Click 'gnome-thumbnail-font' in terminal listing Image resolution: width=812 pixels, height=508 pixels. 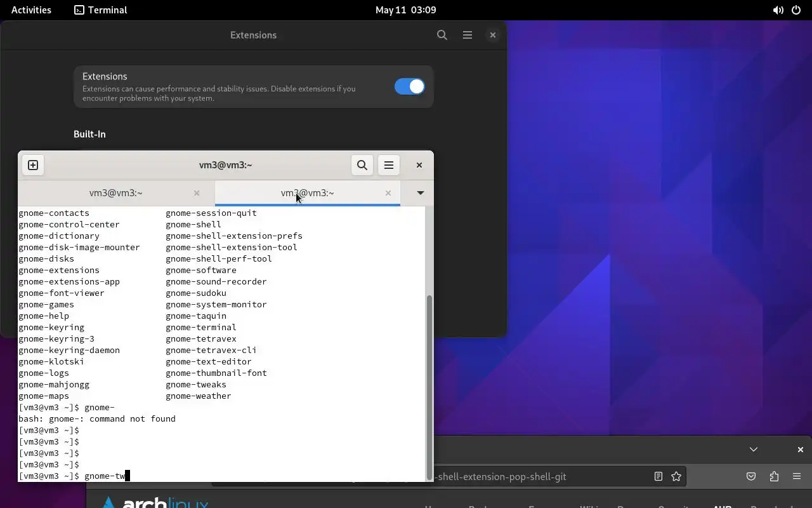tap(216, 373)
